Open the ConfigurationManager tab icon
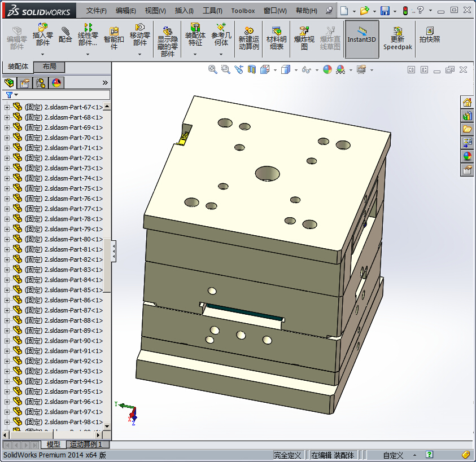476x462 pixels. click(x=41, y=83)
